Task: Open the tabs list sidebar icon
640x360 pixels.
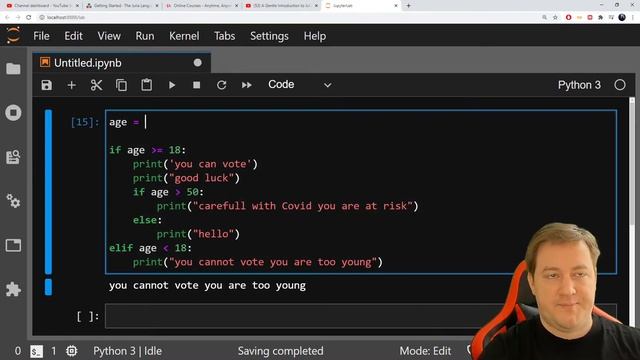Action: pyautogui.click(x=13, y=245)
